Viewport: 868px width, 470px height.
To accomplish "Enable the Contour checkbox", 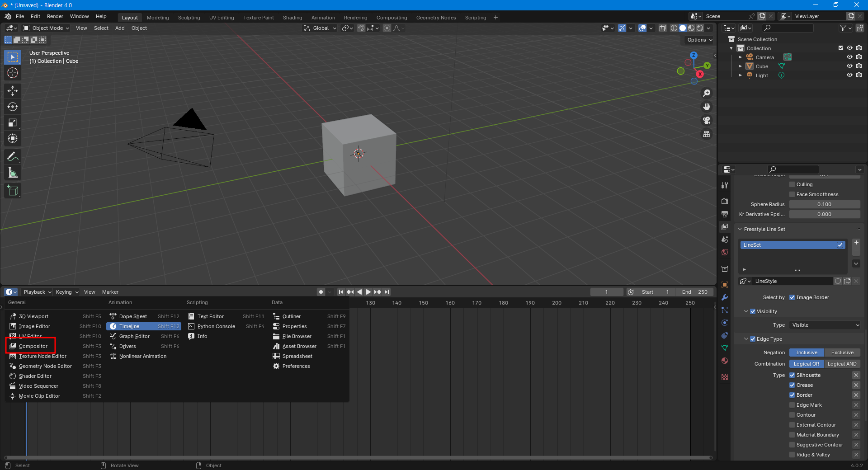I will 792,415.
